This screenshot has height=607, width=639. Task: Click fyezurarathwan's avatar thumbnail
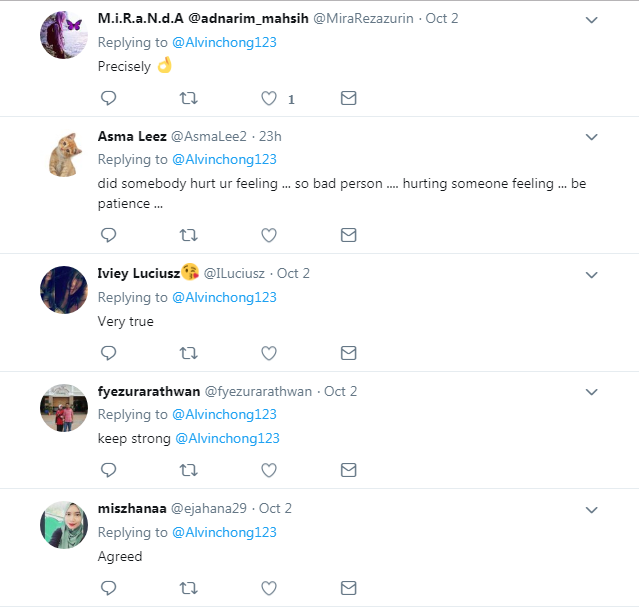[64, 407]
